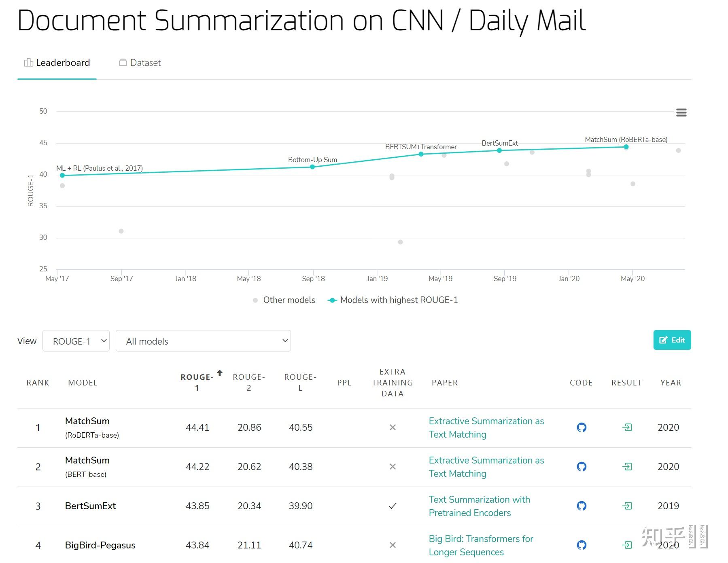Open 'Big Bird: Transformers for Longer Sequences' paper
The image size is (728, 563).
(481, 545)
